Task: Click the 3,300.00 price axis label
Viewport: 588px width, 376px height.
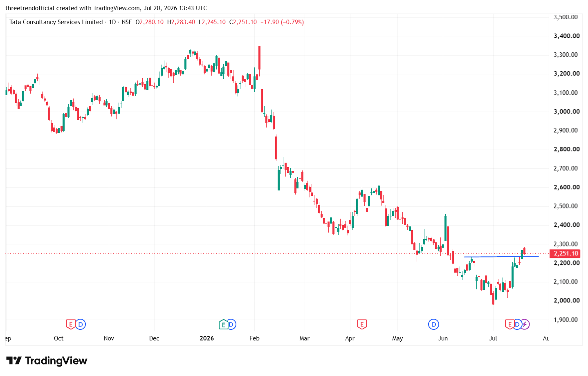Action: coord(566,55)
